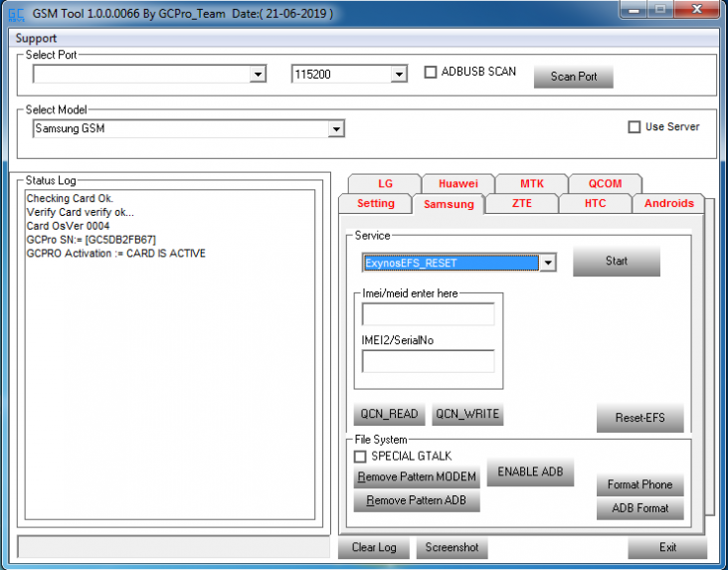Click the Format Phone button

[639, 484]
